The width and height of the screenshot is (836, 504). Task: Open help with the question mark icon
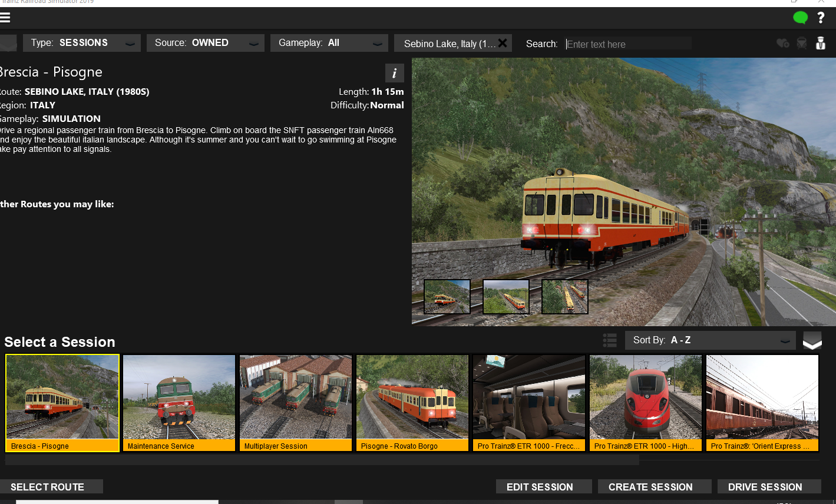(x=821, y=18)
